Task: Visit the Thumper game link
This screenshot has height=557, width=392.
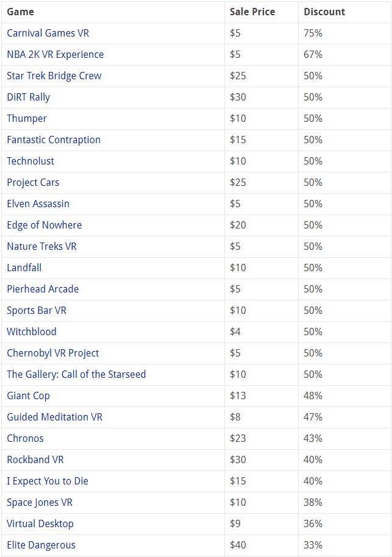Action: coord(27,118)
